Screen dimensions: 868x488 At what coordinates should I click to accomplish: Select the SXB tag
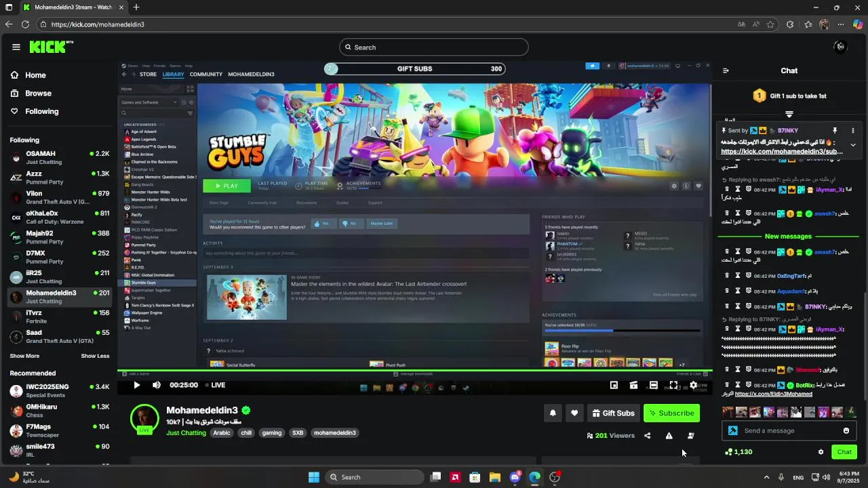point(298,433)
